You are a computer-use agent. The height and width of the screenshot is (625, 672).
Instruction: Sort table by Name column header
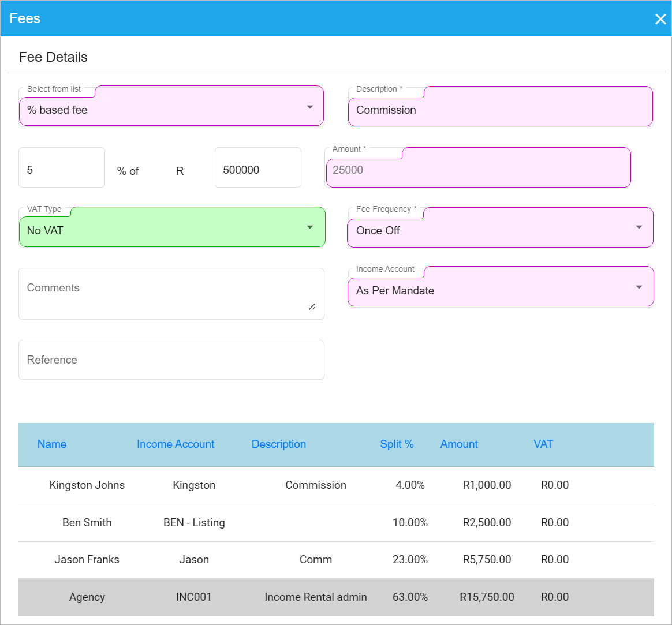coord(52,444)
